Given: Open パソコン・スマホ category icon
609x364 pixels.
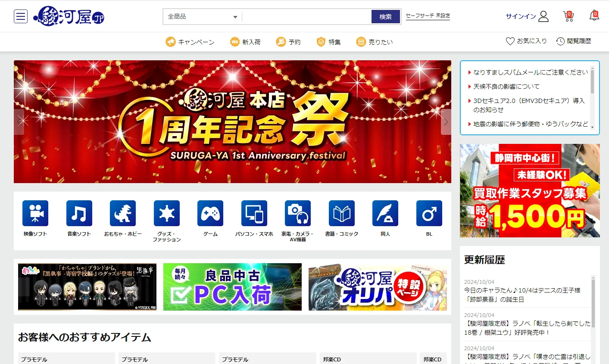Looking at the screenshot, I should pos(254,213).
